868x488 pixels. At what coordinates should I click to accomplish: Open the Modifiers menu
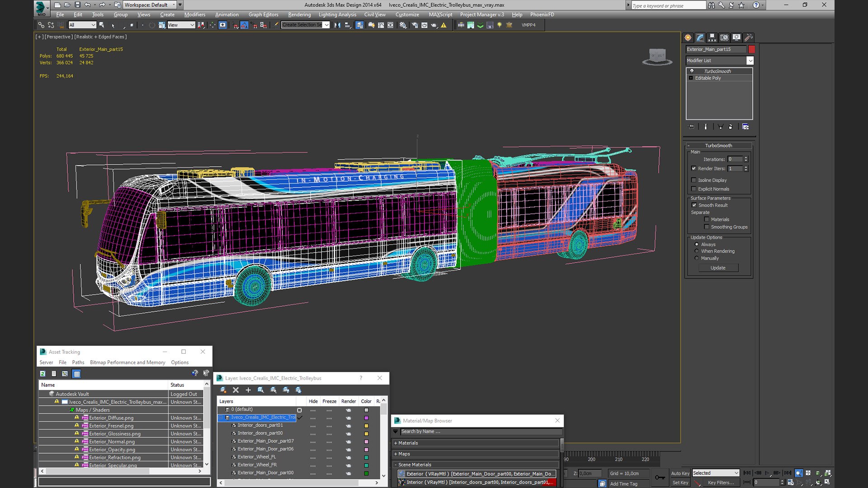point(194,14)
